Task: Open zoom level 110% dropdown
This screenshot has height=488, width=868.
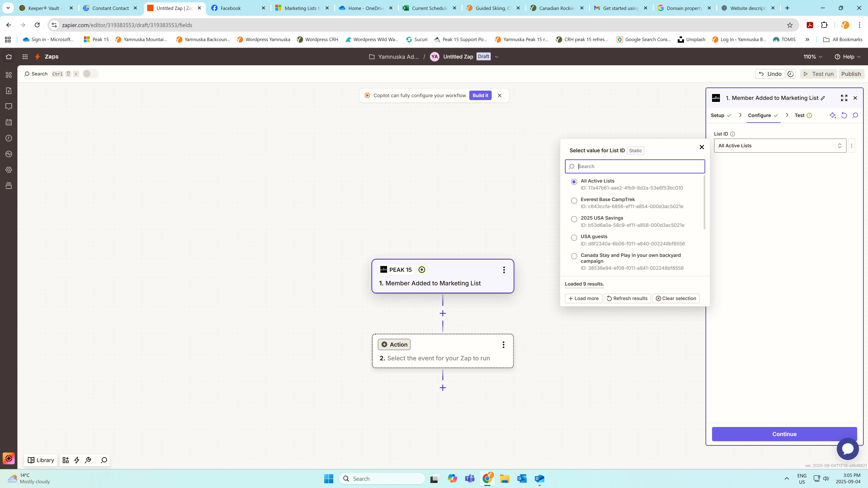Action: pos(813,56)
